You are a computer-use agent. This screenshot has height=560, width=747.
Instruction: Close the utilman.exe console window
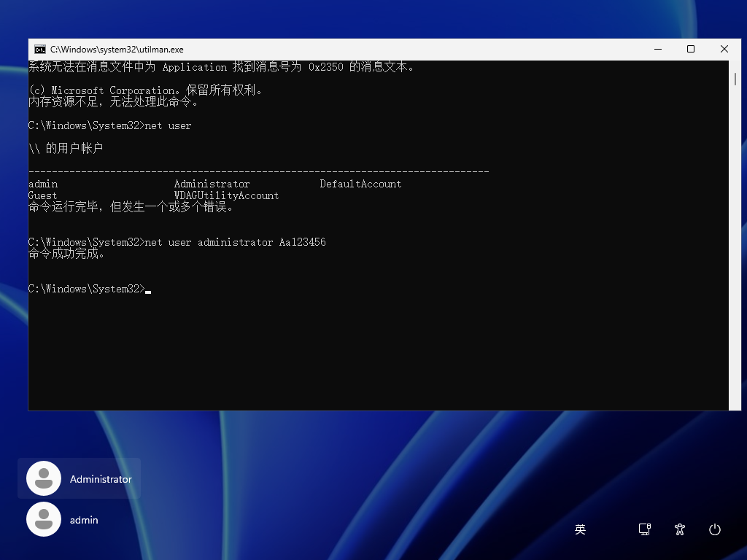(724, 49)
